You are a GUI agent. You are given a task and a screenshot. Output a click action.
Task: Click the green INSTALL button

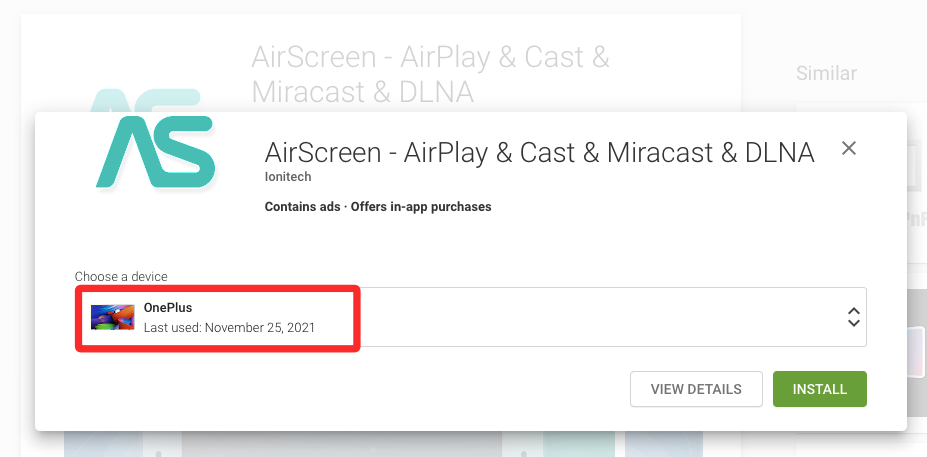pos(819,389)
